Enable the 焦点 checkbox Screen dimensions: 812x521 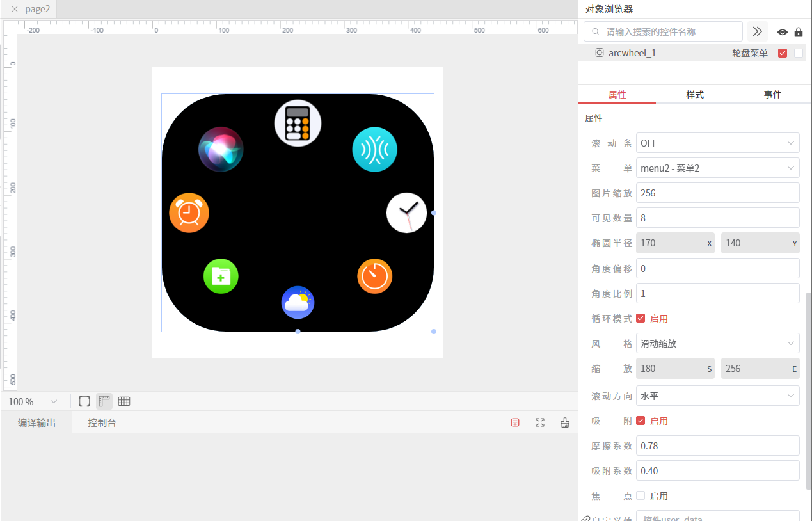coord(641,496)
